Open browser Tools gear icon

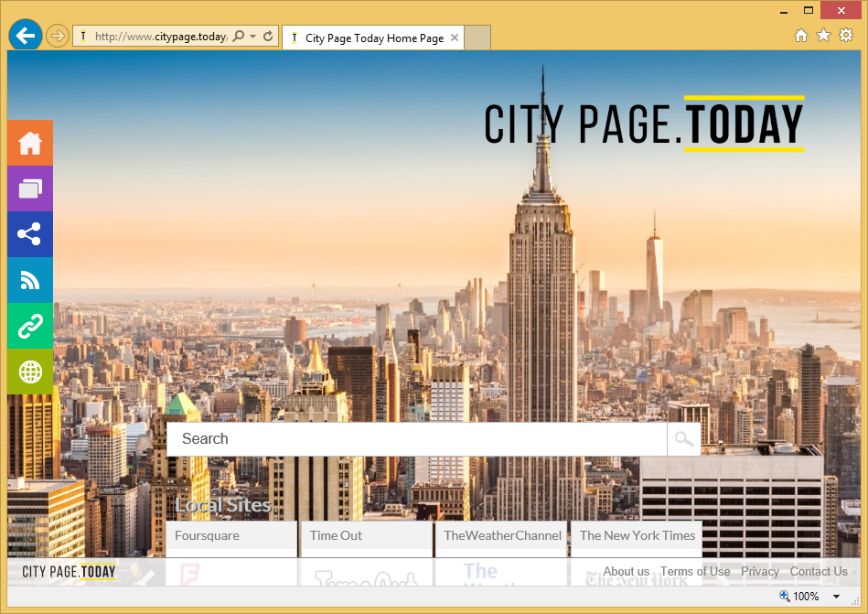click(x=846, y=36)
